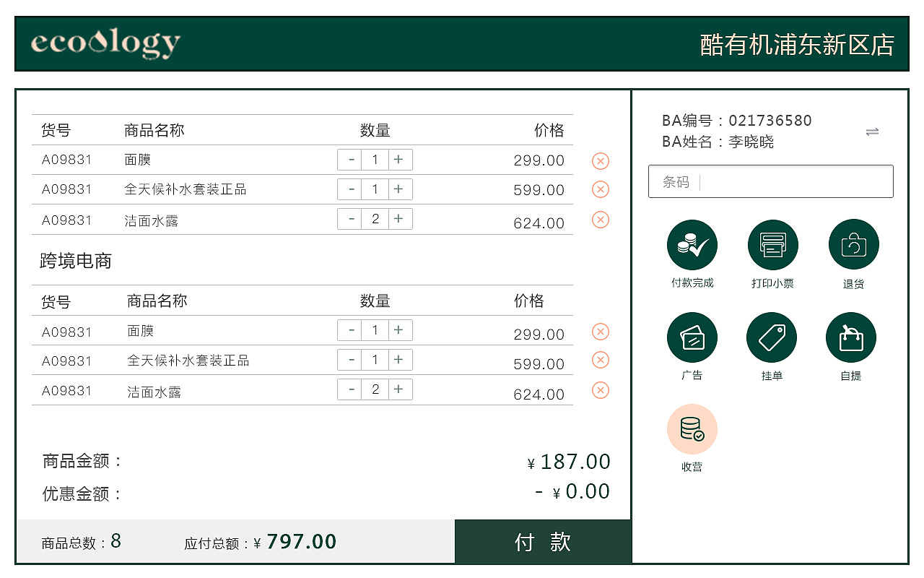
Task: Decrease quantity of top list 洁面水露
Action: coord(351,219)
